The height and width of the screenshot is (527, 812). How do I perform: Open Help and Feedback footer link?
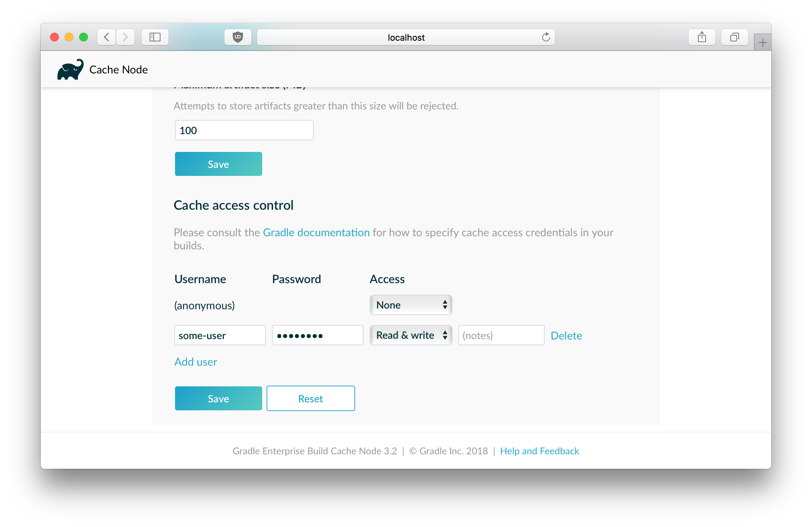[x=539, y=451]
